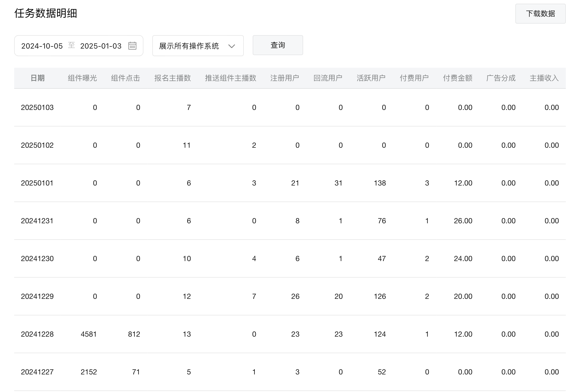Viewport: 570px width, 392px height.
Task: Click the 组件点击 column header
Action: (x=125, y=78)
